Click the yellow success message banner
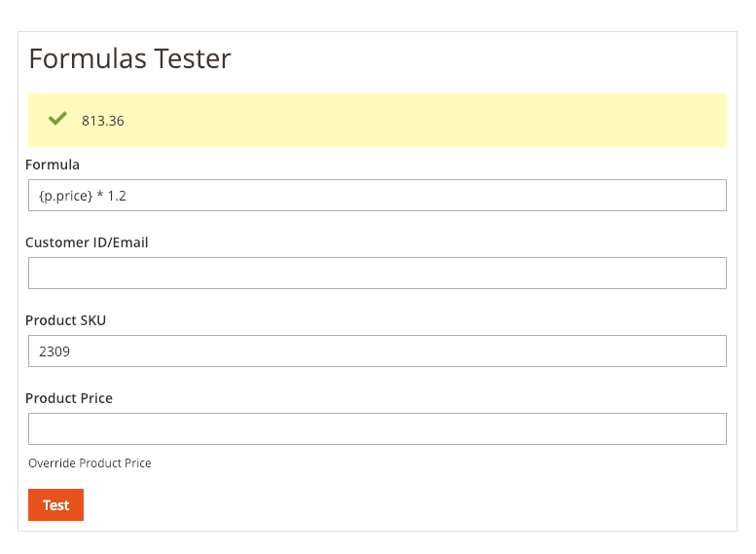Image resolution: width=756 pixels, height=554 pixels. pyautogui.click(x=378, y=120)
